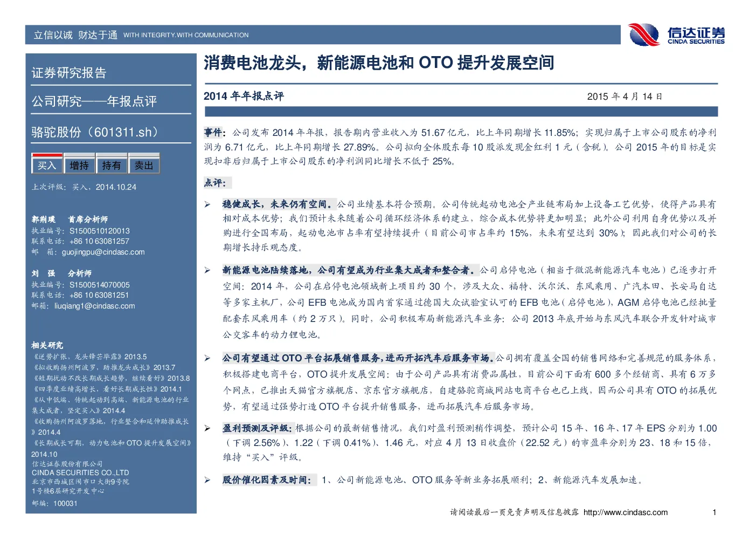This screenshot has height=535, width=756.
Task: Click company name CINDA SECURITIES CO.,LTD
Action: [x=80, y=472]
